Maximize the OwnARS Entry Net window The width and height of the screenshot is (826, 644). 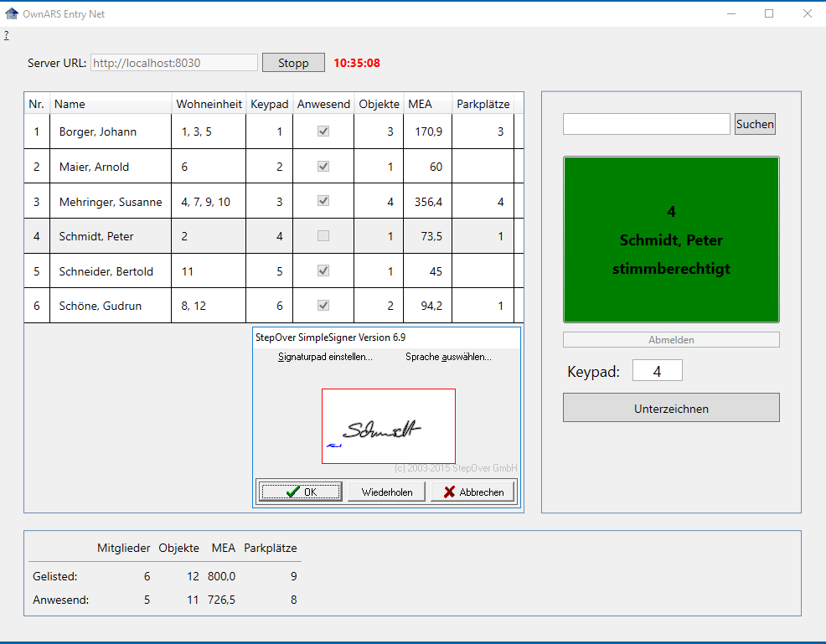[769, 13]
